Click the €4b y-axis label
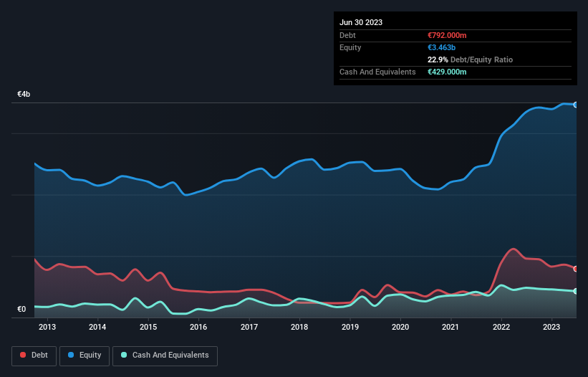Image resolution: width=588 pixels, height=377 pixels. 24,94
